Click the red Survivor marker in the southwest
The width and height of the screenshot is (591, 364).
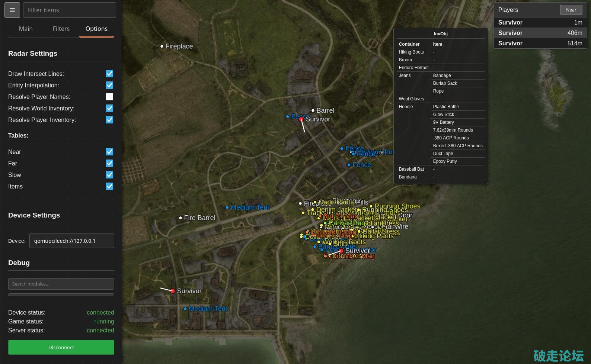[172, 291]
